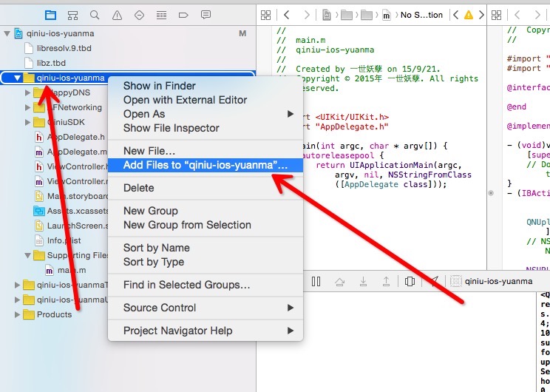Choose New Group from Selection
Viewport: 550px width, 392px height.
click(x=206, y=225)
